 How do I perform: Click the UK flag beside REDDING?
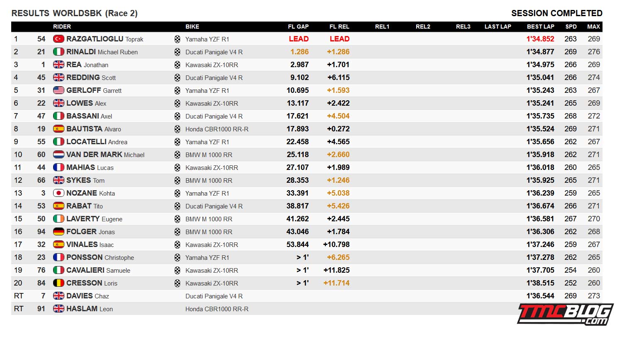(x=59, y=77)
